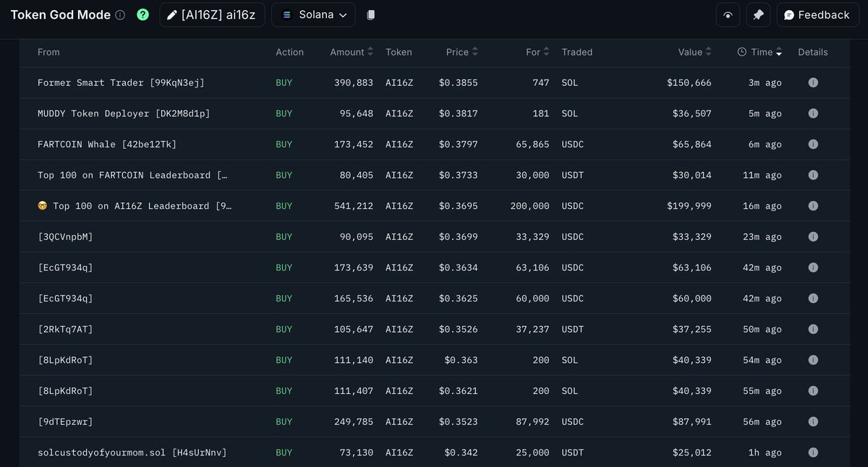Screen dimensions: 868x467
Task: Open Former Smart Trader [99KqN3ej] address
Action: click(121, 82)
